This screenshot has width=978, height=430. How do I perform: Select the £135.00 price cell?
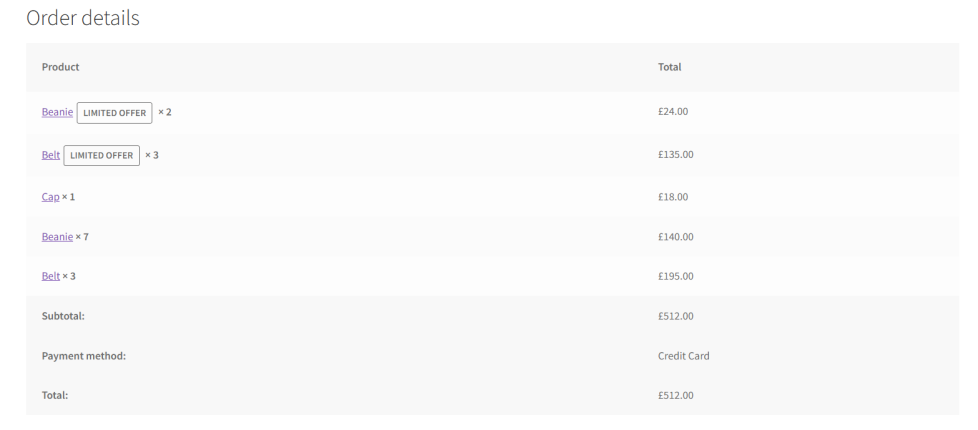click(x=675, y=154)
